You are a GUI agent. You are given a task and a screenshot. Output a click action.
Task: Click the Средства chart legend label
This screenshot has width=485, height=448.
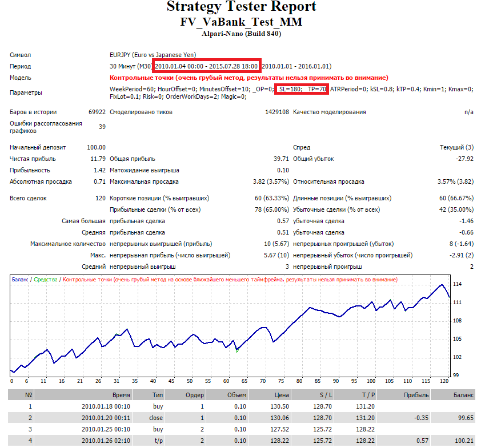(46, 280)
